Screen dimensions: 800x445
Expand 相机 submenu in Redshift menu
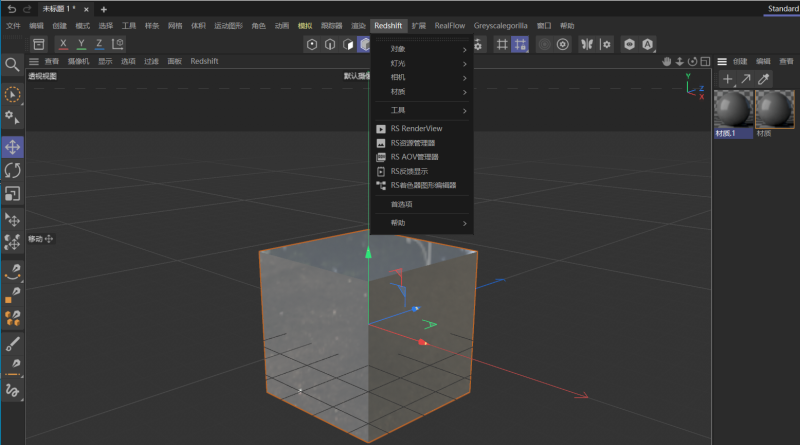click(421, 78)
